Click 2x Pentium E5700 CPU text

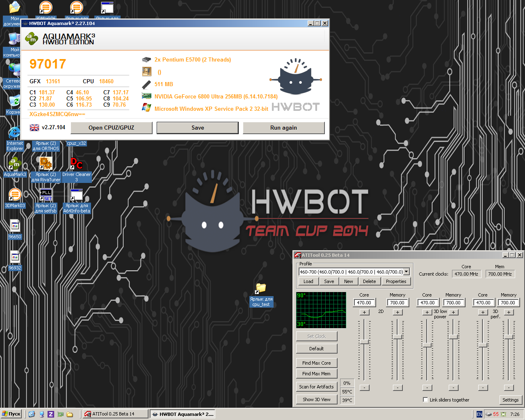(x=193, y=59)
